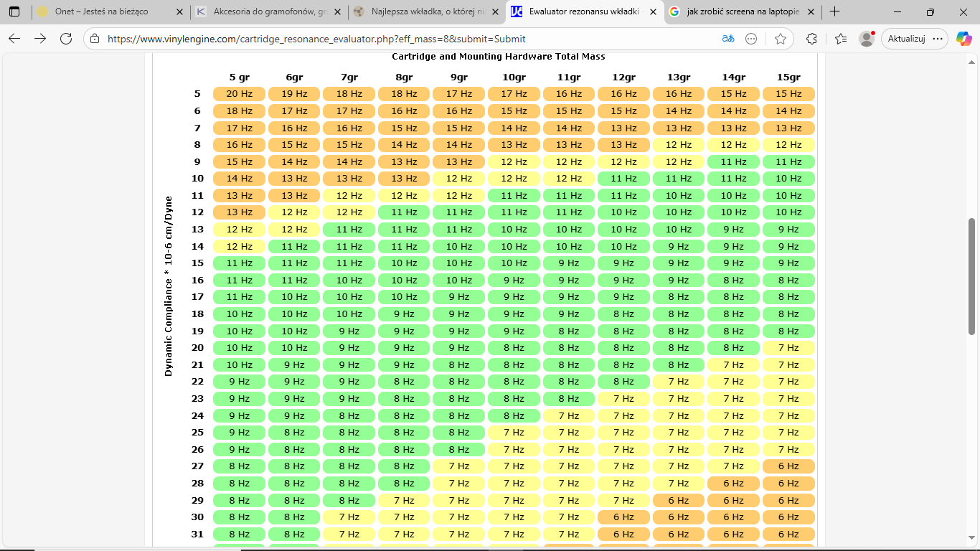980x551 pixels.
Task: Click the site information padlock icon
Action: point(95,39)
